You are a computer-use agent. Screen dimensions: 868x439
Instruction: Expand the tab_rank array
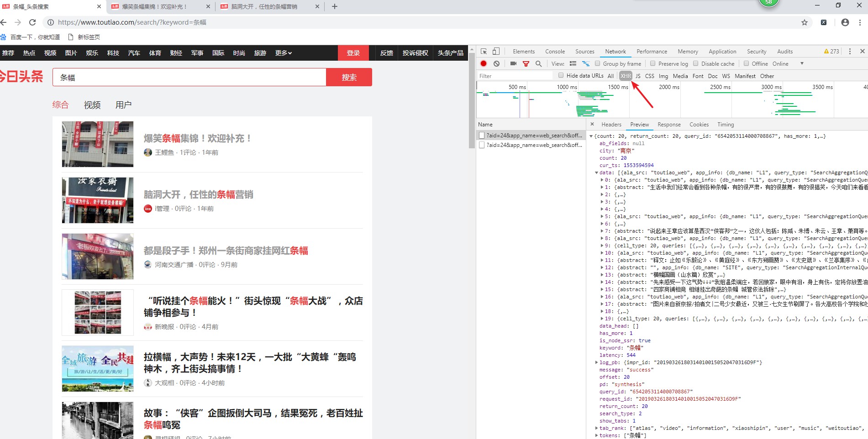[597, 428]
